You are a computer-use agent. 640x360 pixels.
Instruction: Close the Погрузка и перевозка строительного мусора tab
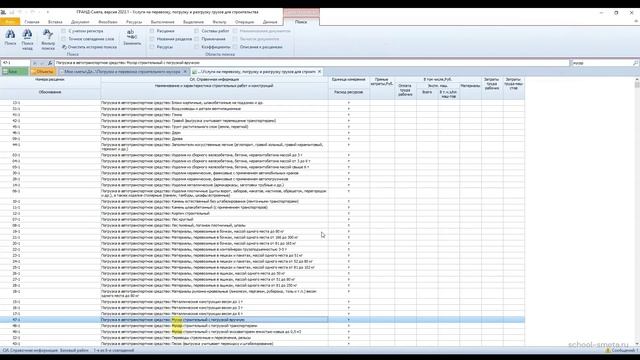coord(185,71)
